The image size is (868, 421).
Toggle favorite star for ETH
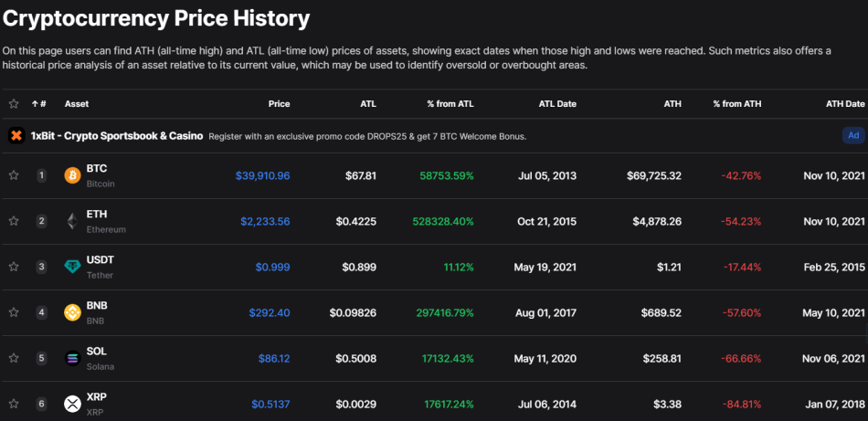[14, 221]
